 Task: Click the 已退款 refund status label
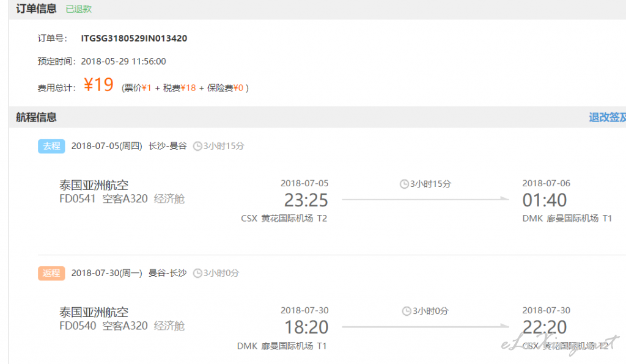(79, 9)
